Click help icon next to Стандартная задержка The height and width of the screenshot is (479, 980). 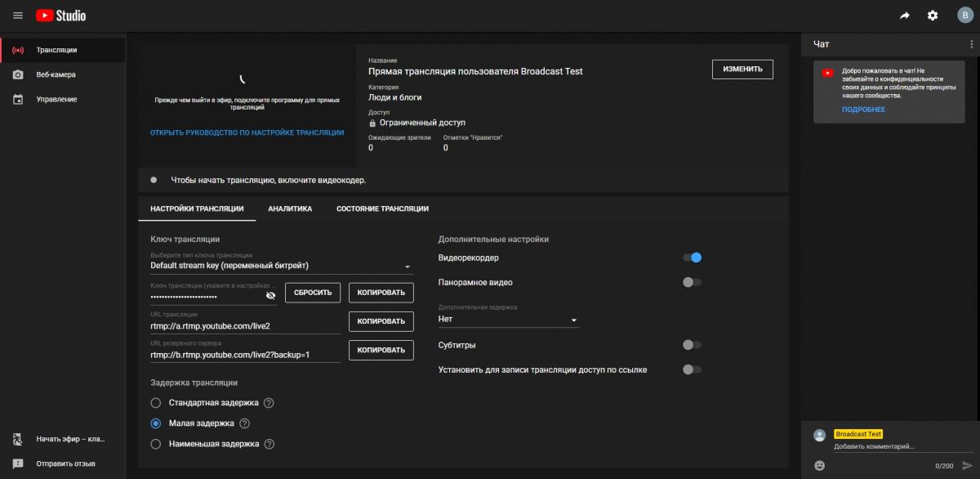[x=269, y=403]
